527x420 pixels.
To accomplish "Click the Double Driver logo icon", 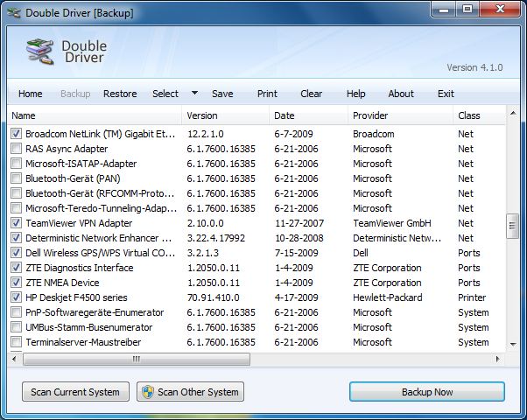I will click(40, 52).
